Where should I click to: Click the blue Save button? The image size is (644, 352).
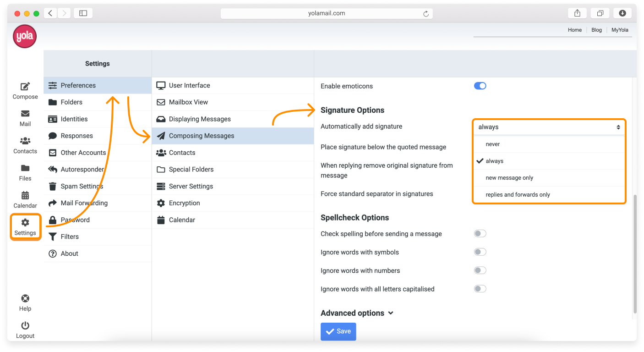pos(338,331)
